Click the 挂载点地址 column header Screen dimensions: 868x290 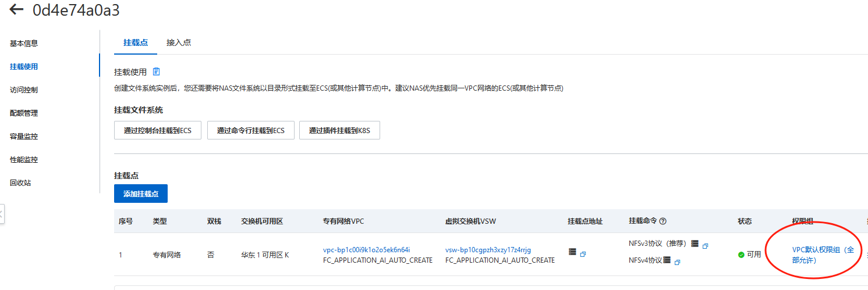click(x=585, y=221)
